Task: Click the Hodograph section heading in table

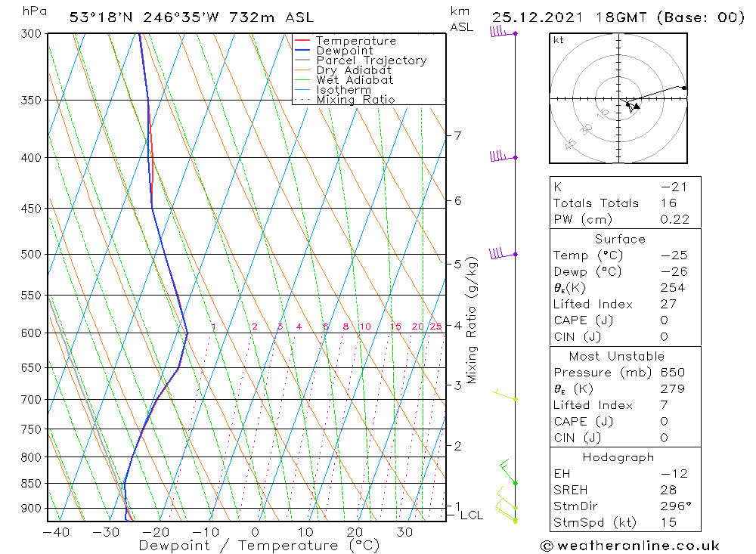Action: [618, 457]
